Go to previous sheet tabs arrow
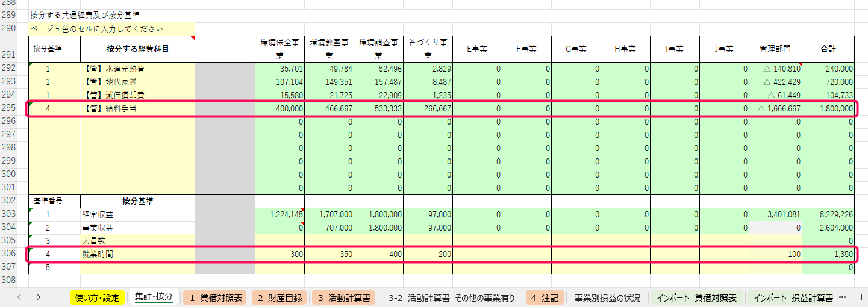 click(19, 297)
